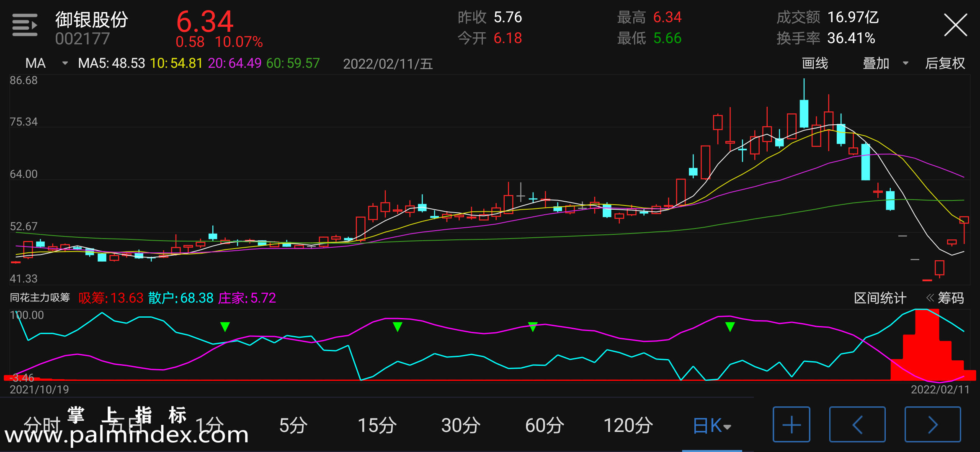This screenshot has height=452, width=980.
Task: Open 区间统计 range statistics
Action: tap(880, 298)
